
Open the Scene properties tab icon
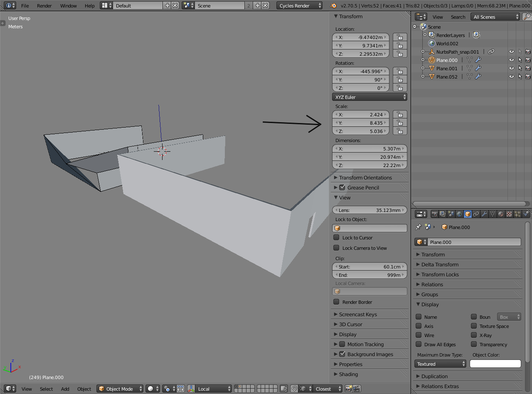(451, 214)
